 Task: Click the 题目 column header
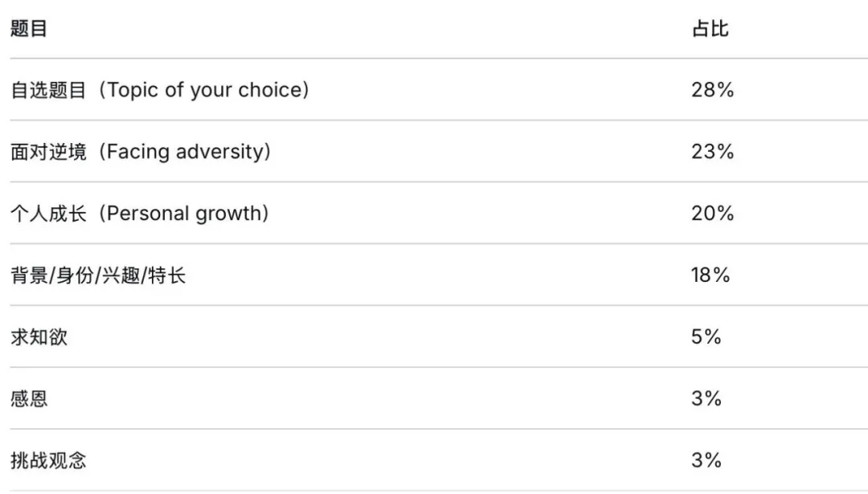pyautogui.click(x=29, y=28)
